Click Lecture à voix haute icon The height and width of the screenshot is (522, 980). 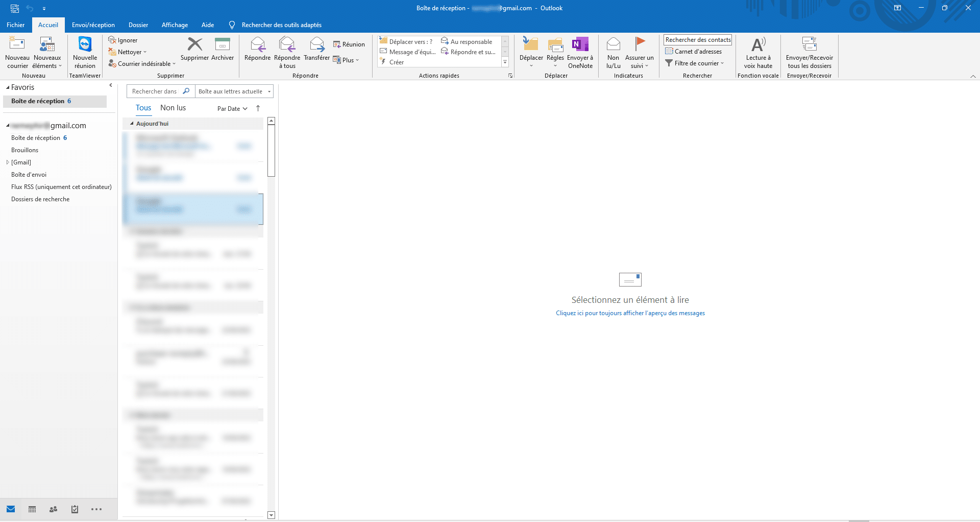pos(758,45)
